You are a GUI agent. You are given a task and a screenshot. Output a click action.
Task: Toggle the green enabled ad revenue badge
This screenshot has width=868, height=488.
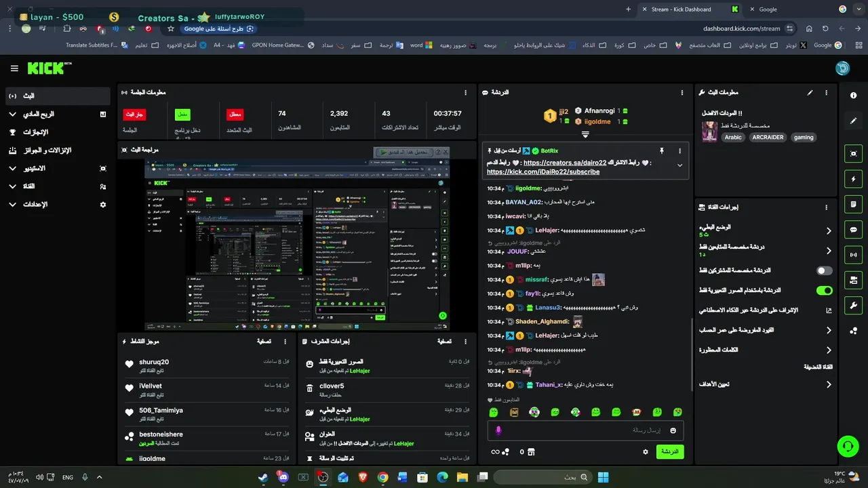pos(182,115)
